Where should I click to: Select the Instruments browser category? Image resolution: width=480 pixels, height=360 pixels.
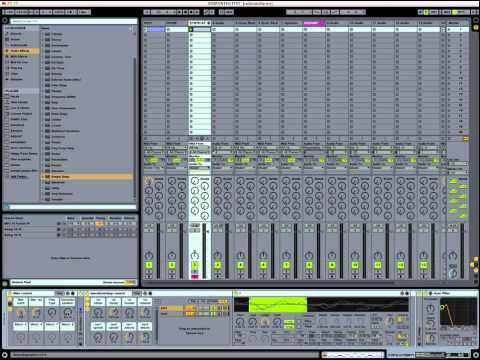pyautogui.click(x=19, y=45)
